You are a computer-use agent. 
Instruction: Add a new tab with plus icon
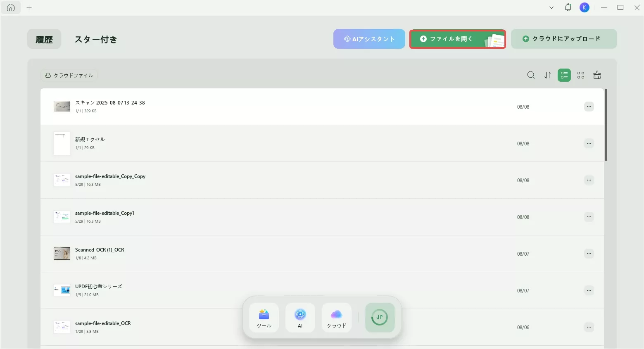click(x=29, y=7)
